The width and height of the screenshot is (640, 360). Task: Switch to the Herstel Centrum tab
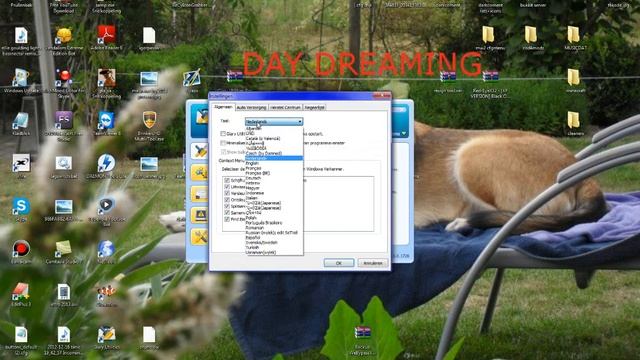coord(285,107)
